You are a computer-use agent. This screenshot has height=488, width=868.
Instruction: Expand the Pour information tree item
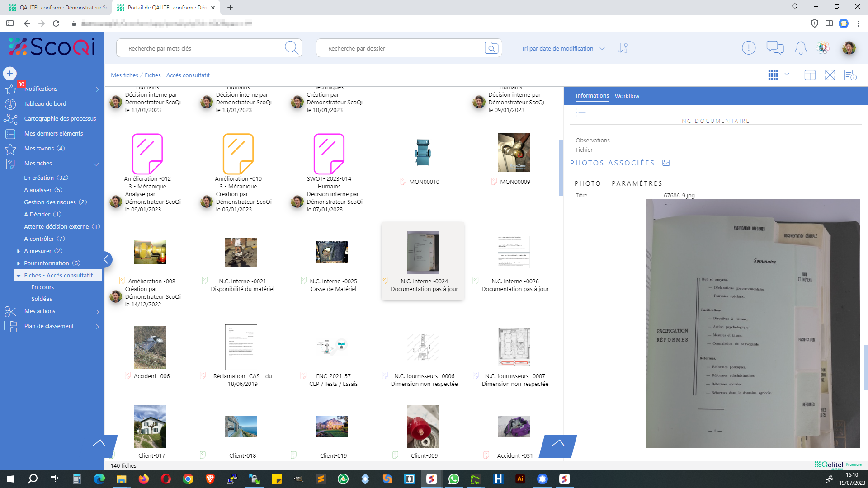click(18, 263)
